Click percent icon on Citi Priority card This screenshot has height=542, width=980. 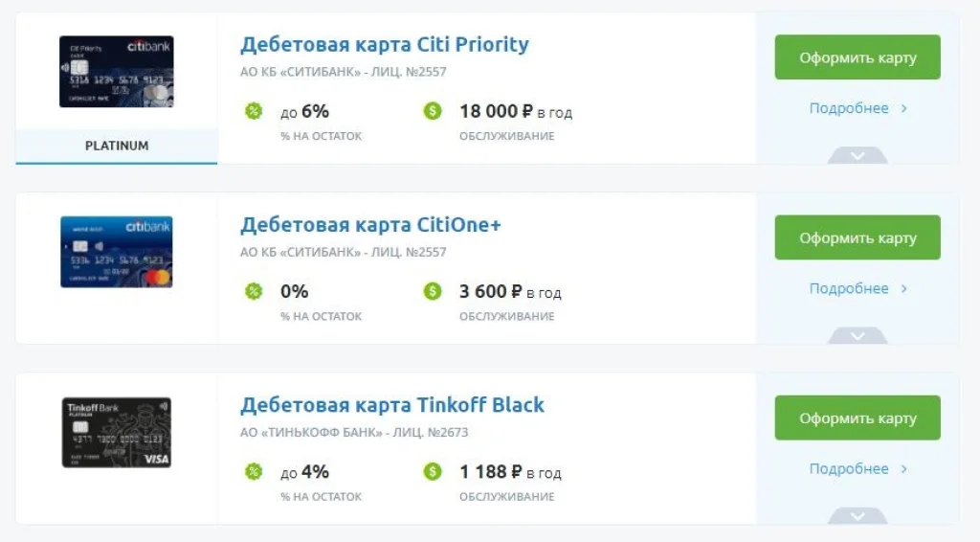pos(254,111)
